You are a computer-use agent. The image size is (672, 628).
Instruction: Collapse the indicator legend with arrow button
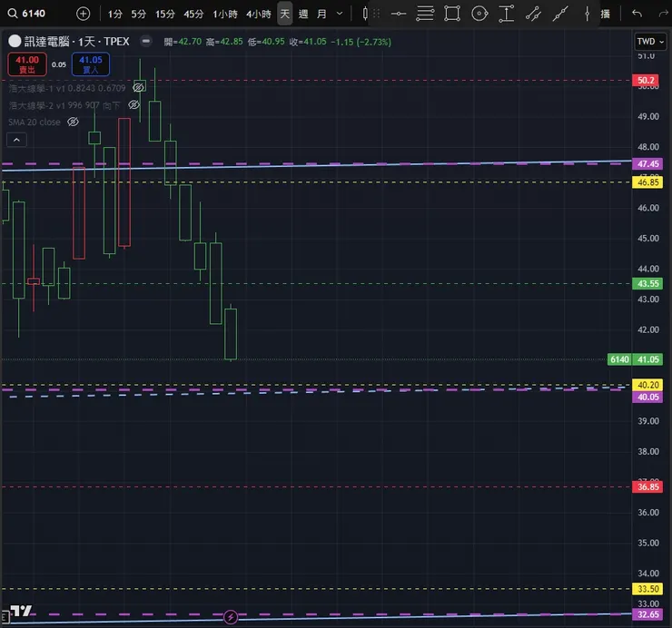click(x=16, y=140)
